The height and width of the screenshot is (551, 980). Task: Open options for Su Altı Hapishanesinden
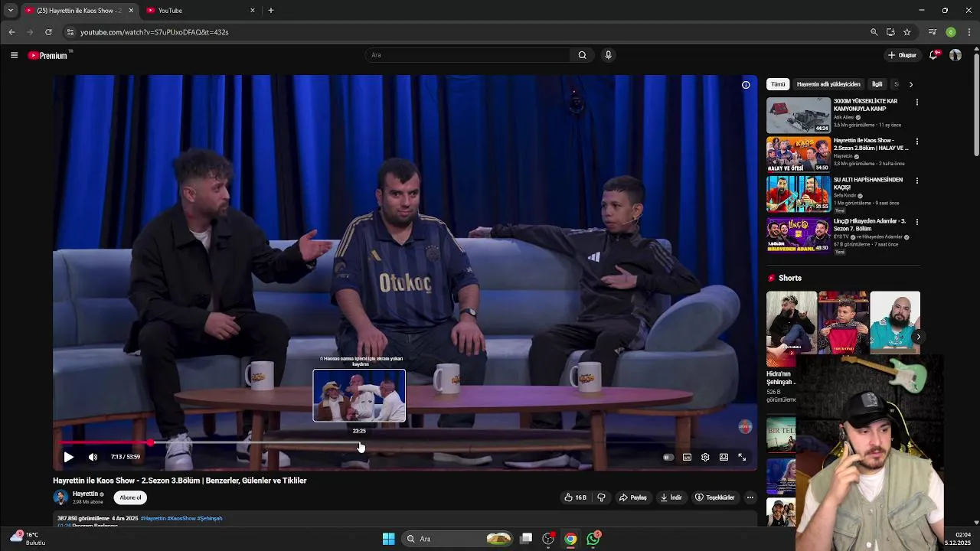pyautogui.click(x=916, y=181)
